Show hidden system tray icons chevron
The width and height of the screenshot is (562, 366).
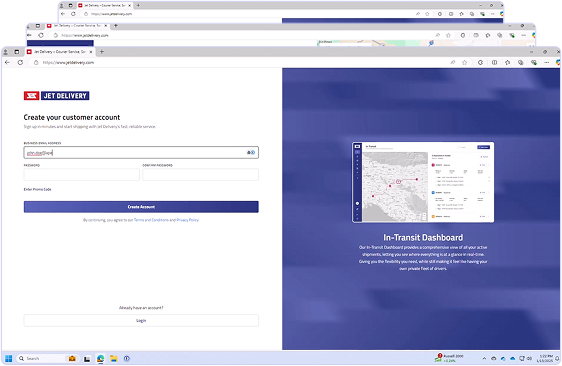pos(484,358)
